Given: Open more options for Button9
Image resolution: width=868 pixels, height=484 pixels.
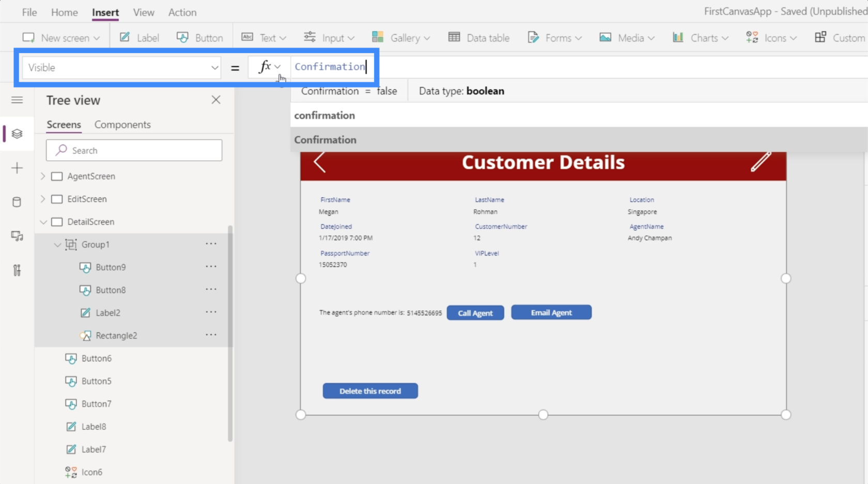Looking at the screenshot, I should [x=211, y=267].
